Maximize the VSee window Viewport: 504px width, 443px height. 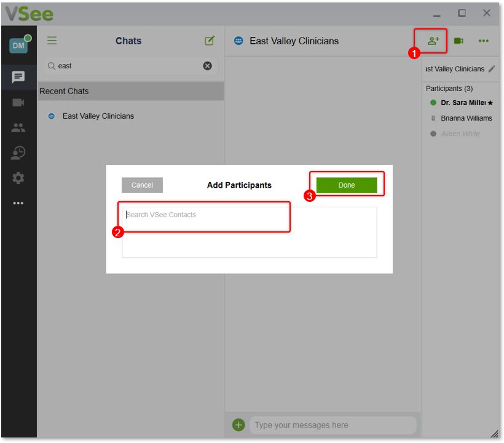(x=462, y=13)
